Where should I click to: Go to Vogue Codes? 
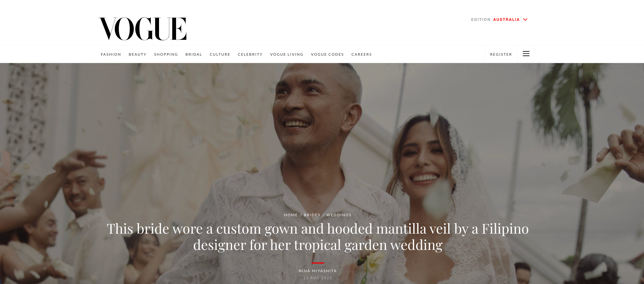tap(327, 54)
